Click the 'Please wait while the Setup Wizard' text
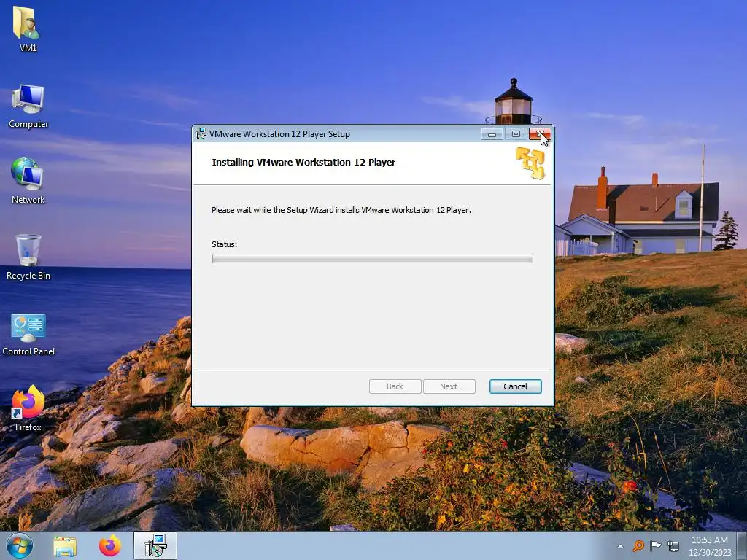 pos(341,210)
